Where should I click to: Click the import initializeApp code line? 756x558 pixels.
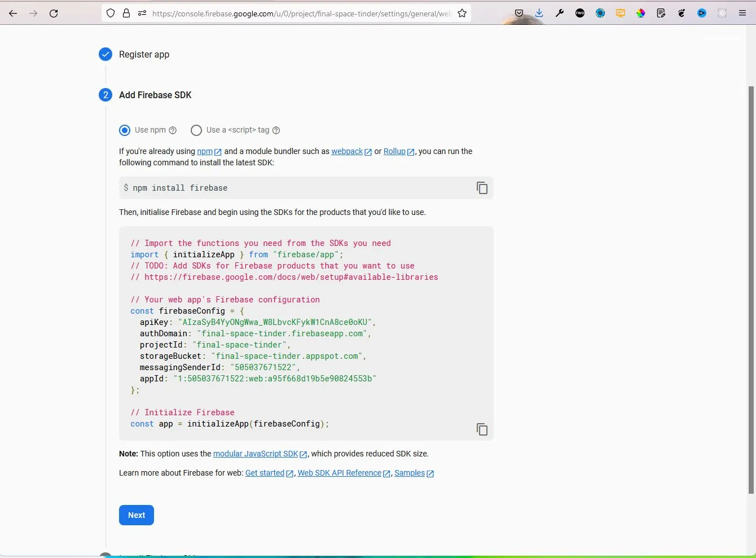click(x=237, y=254)
